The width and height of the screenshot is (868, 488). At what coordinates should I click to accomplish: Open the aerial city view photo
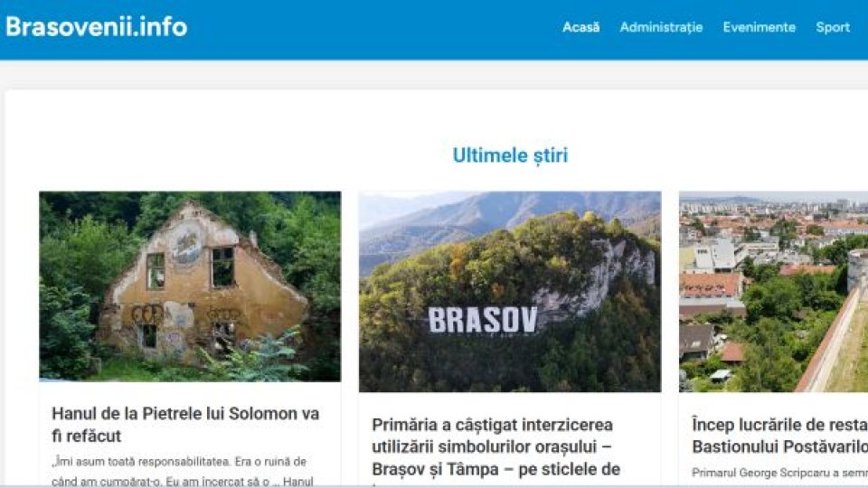773,292
